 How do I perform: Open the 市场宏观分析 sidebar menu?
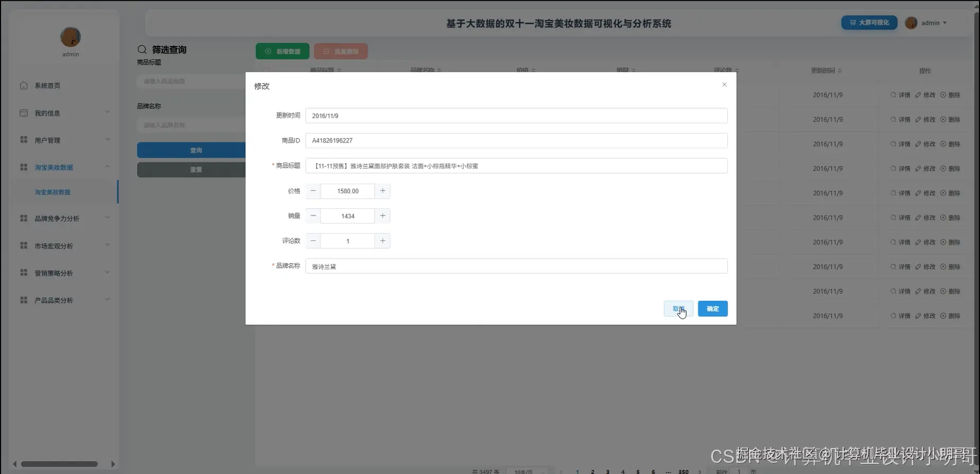click(65, 246)
